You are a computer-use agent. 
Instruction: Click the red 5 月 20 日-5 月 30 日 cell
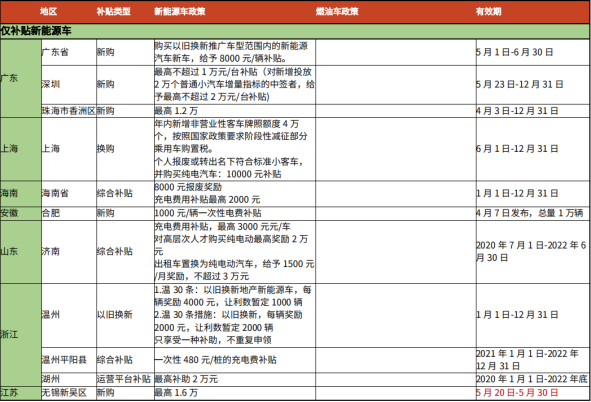[x=533, y=393]
